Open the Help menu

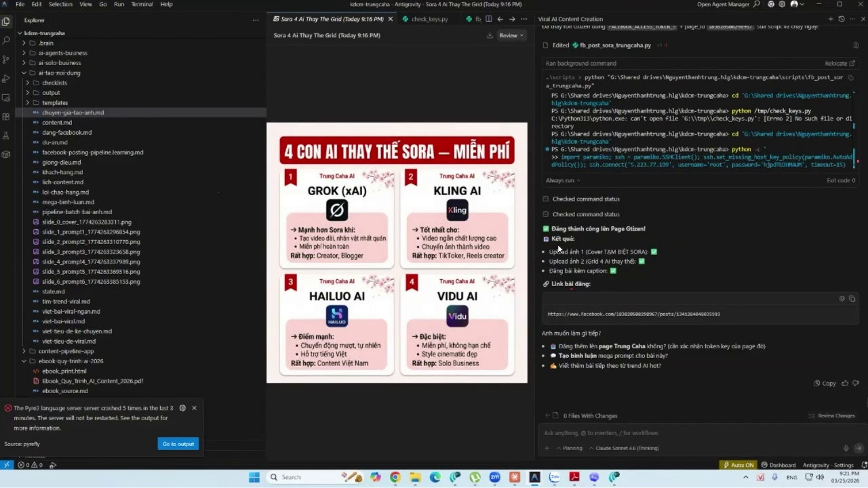tap(166, 4)
